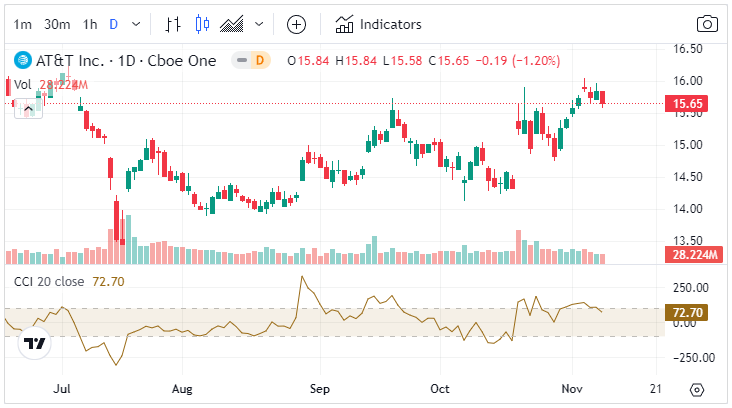Click the C15.65 close value
This screenshot has height=408, width=732.
click(449, 61)
